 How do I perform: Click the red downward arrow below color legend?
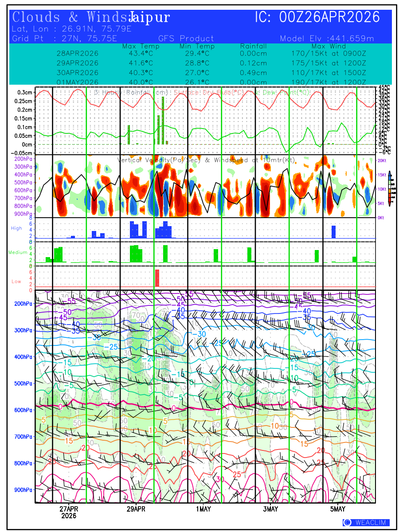point(389,203)
